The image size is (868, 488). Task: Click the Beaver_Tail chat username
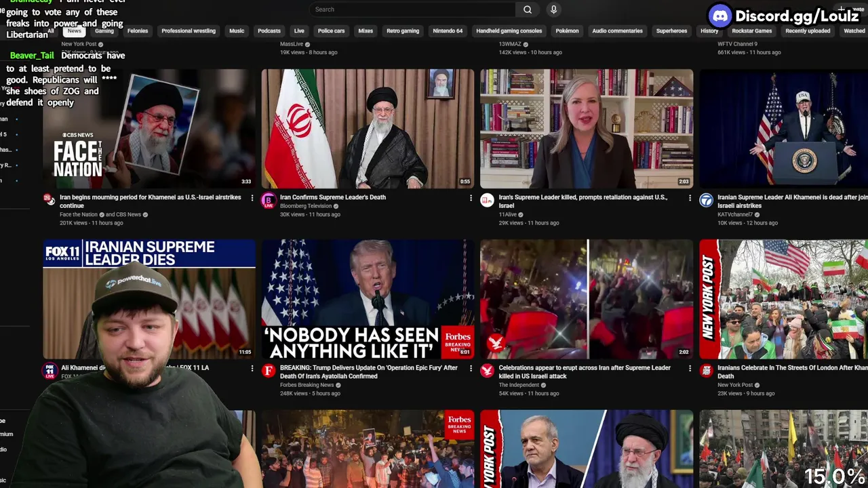(x=32, y=56)
